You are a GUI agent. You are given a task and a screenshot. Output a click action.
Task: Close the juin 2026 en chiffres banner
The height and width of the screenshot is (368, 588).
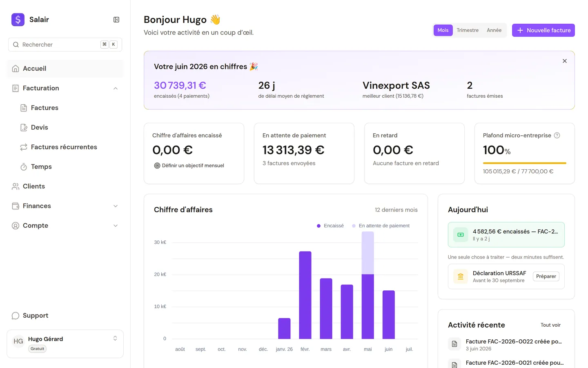point(565,61)
